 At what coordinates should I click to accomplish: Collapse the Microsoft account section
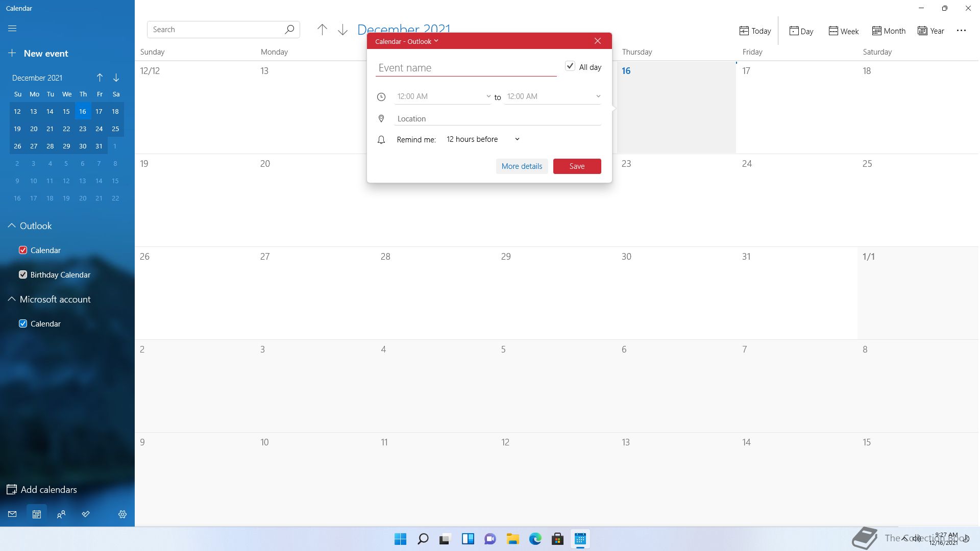click(11, 299)
